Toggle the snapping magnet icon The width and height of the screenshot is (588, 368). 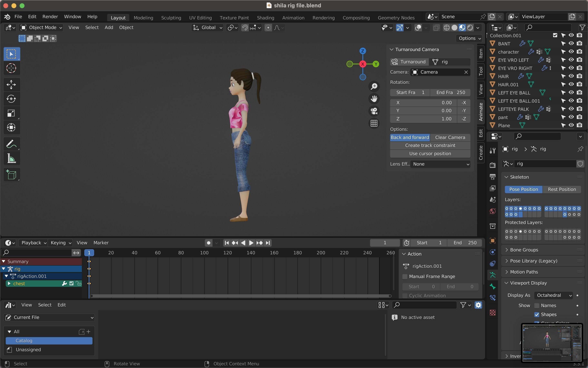pos(245,28)
